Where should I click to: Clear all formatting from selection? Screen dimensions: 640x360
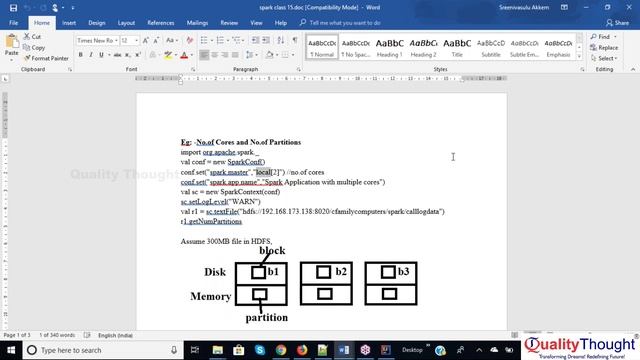click(189, 40)
